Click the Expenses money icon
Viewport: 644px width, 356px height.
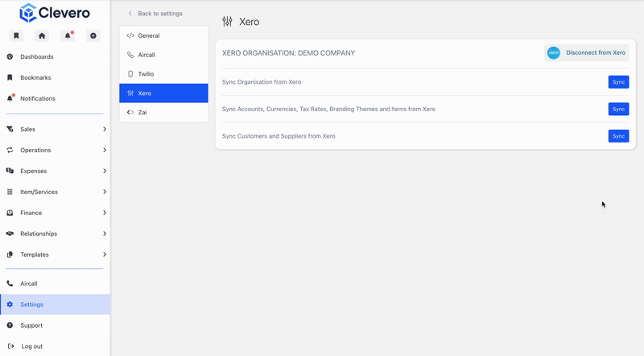tap(10, 171)
